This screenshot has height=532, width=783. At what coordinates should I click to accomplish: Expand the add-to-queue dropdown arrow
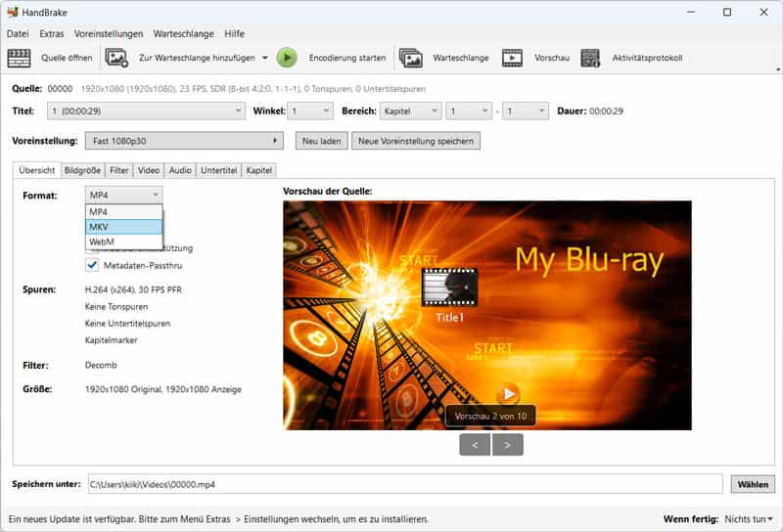[x=265, y=58]
